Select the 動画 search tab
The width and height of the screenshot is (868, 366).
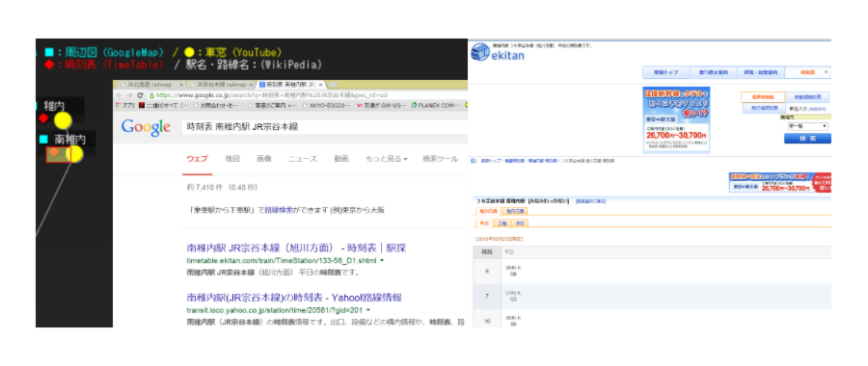coord(341,159)
